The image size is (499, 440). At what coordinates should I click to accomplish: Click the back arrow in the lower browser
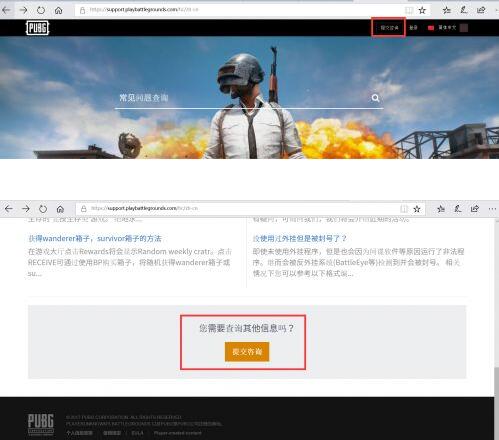[x=9, y=209]
